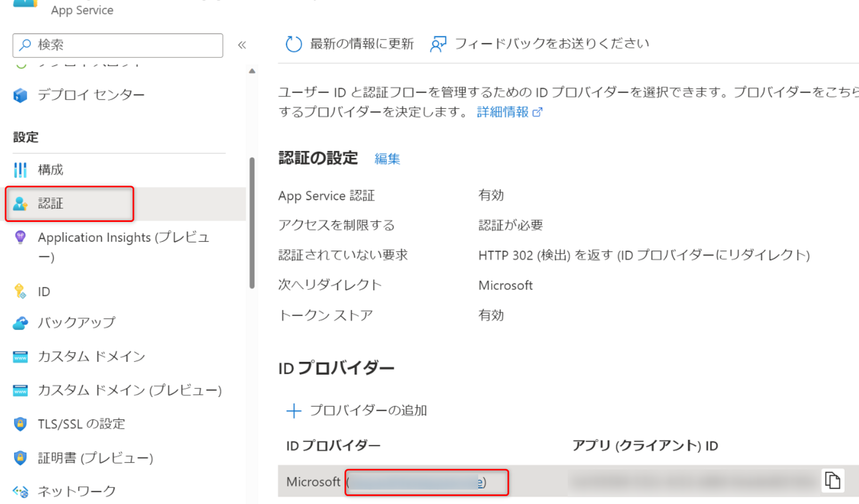This screenshot has width=859, height=504.
Task: Click the 検索 search field
Action: (x=118, y=45)
